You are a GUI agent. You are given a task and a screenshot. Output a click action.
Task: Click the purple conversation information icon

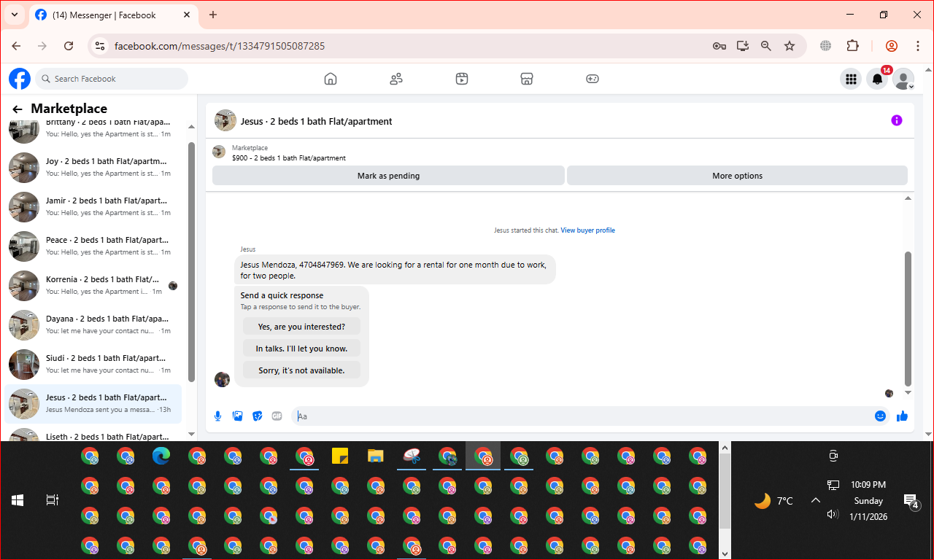click(897, 120)
